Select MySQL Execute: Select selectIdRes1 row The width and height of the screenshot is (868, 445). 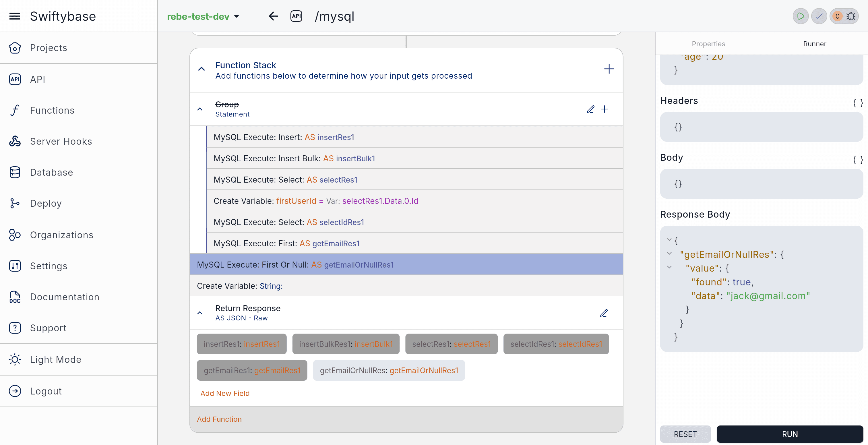[x=414, y=222]
